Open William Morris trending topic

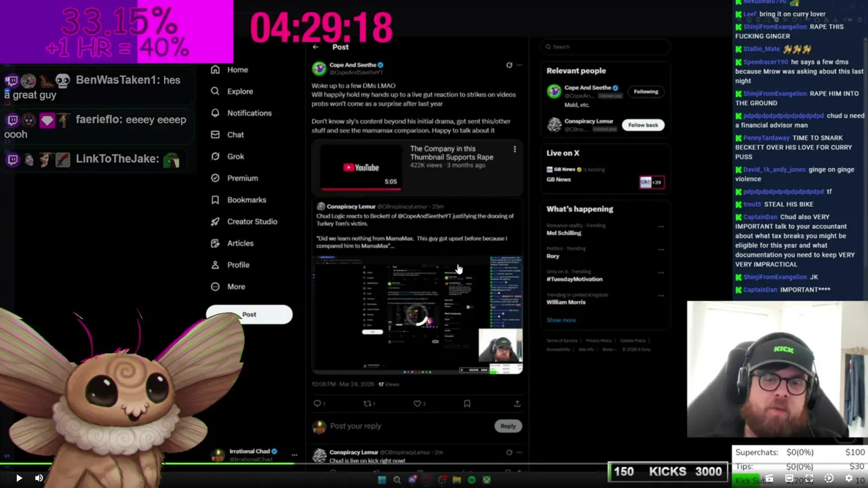pyautogui.click(x=566, y=302)
